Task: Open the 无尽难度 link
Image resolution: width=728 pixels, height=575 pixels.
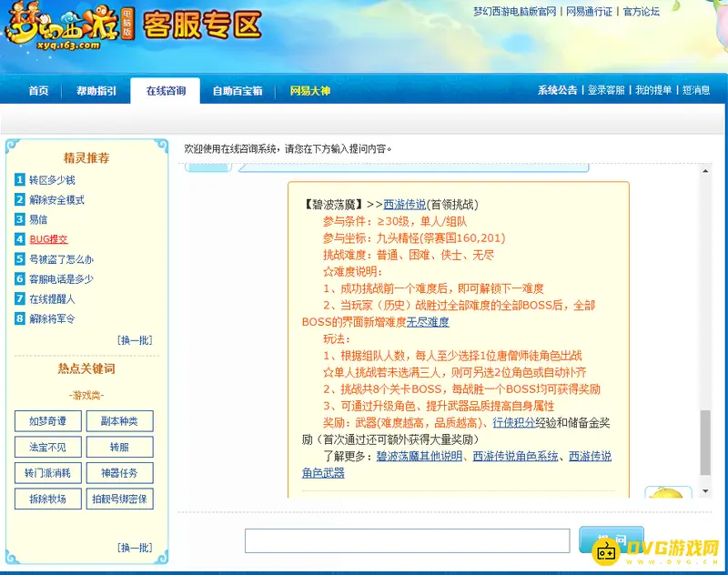Action: [428, 322]
